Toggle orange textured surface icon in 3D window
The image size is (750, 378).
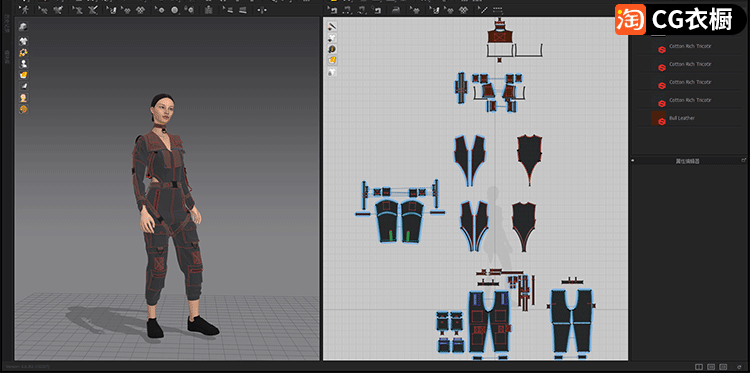[23, 75]
